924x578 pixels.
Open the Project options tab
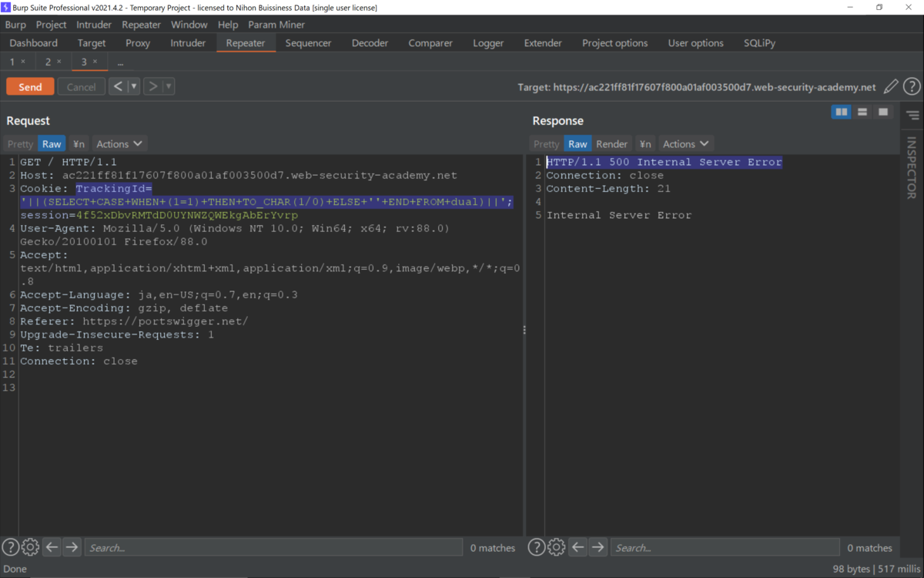point(615,43)
